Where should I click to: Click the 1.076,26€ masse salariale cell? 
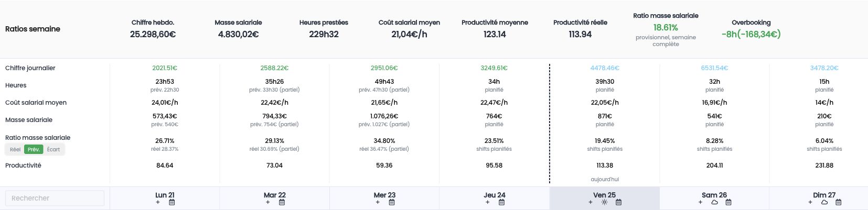pyautogui.click(x=384, y=116)
